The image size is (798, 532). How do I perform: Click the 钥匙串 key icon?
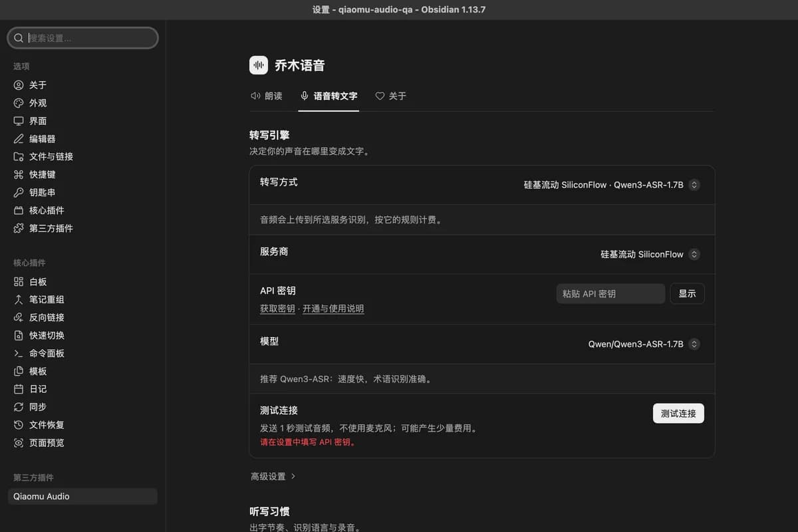(x=19, y=192)
